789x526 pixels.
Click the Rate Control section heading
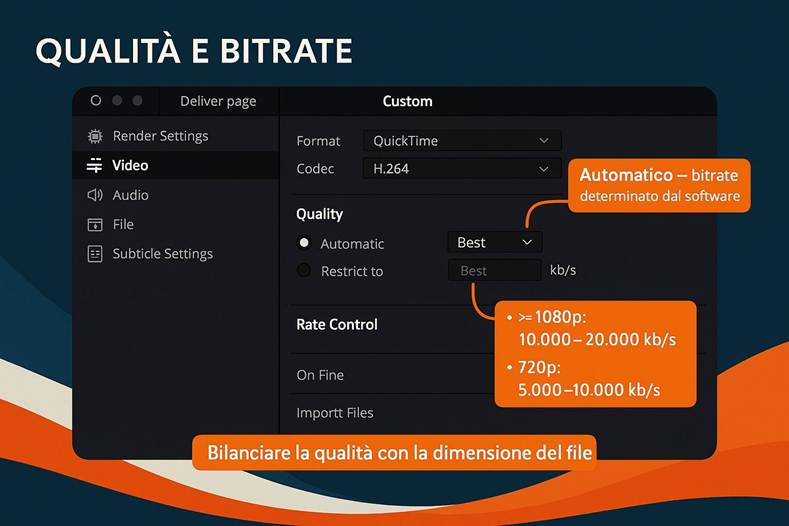pyautogui.click(x=337, y=325)
